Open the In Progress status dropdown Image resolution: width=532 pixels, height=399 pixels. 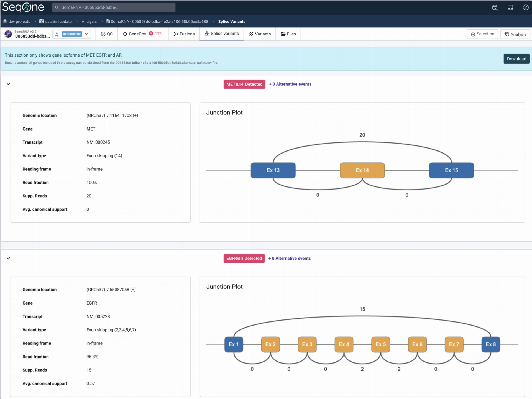(86, 34)
